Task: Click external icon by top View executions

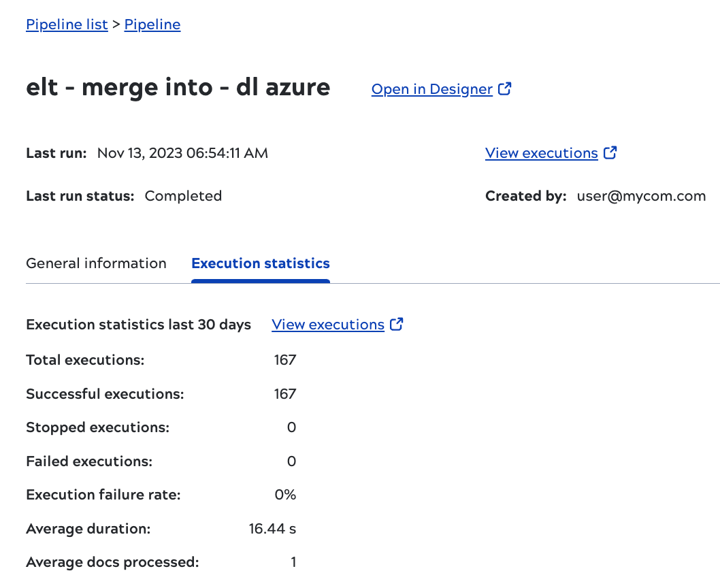Action: click(610, 152)
